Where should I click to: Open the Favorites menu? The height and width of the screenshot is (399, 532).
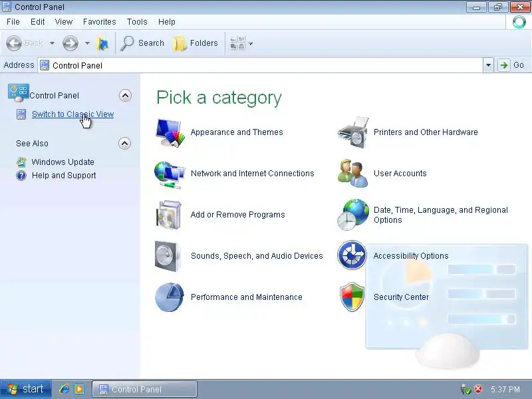pyautogui.click(x=99, y=22)
